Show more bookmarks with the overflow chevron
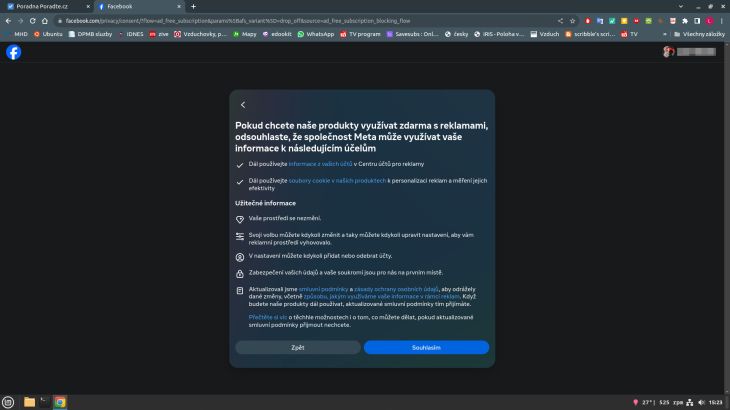Viewport: 730px width, 410px height. tap(664, 34)
